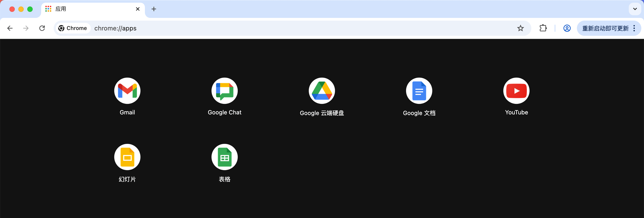The width and height of the screenshot is (644, 218).
Task: Open the Gmail app icon
Action: 127,91
